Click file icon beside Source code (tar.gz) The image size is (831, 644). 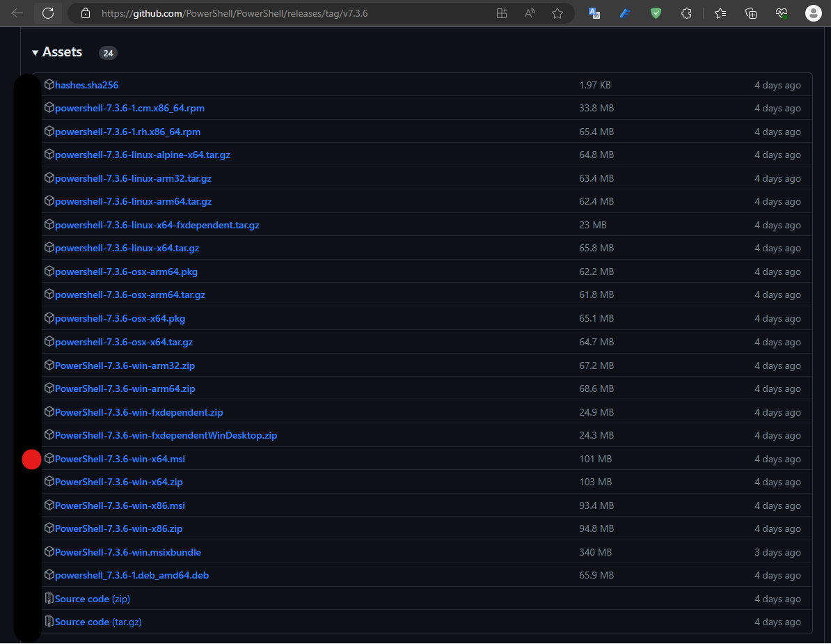(x=49, y=622)
